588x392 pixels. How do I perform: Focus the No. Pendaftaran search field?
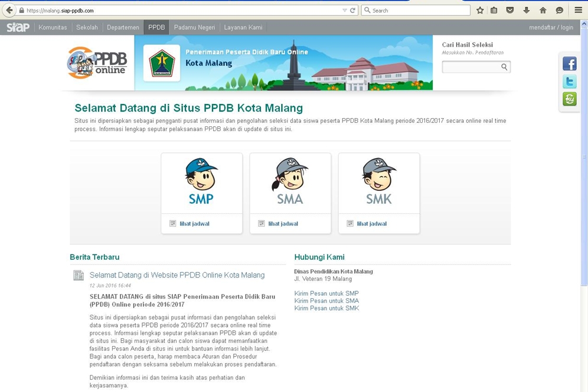(x=471, y=67)
